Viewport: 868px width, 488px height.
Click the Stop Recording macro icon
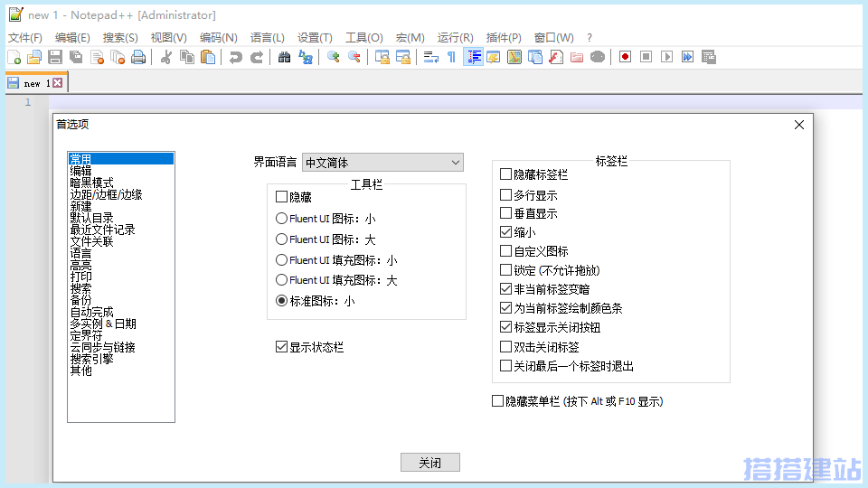click(646, 57)
